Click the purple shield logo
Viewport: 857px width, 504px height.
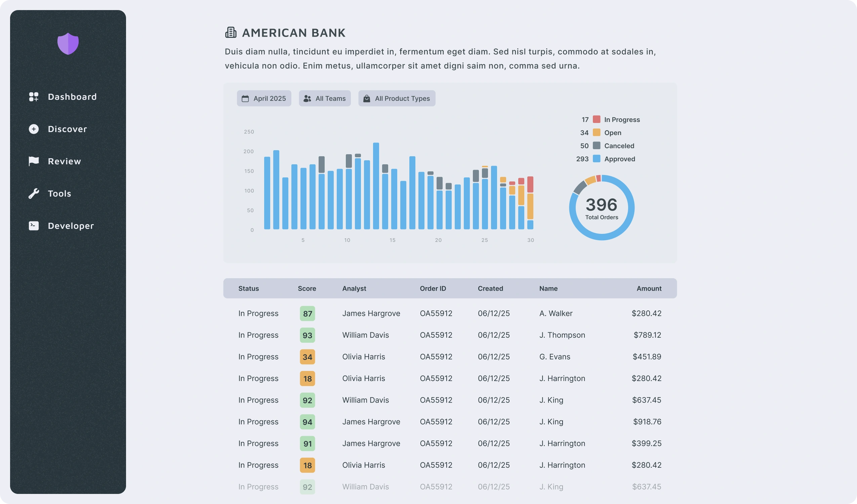click(x=68, y=44)
